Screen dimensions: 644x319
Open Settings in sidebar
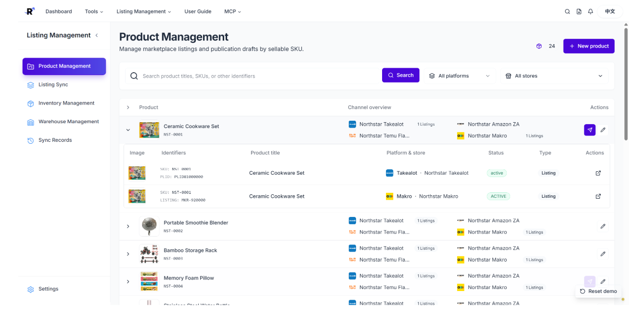tap(64, 289)
